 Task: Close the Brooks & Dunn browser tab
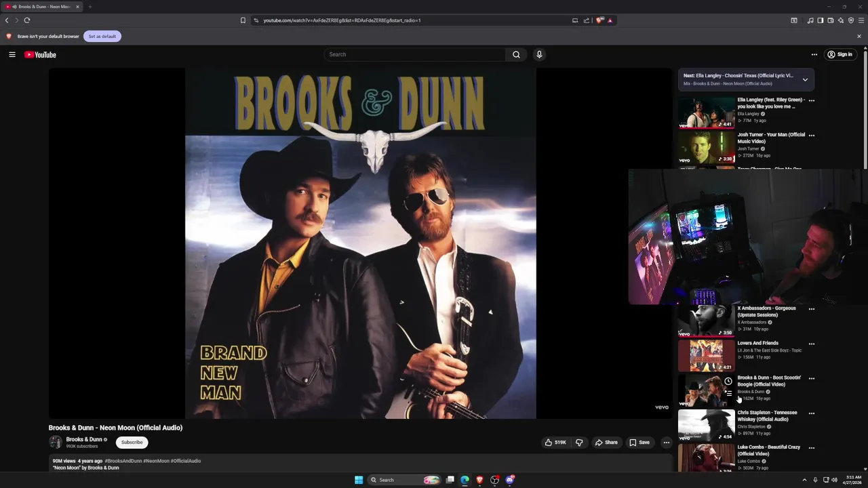tap(77, 7)
